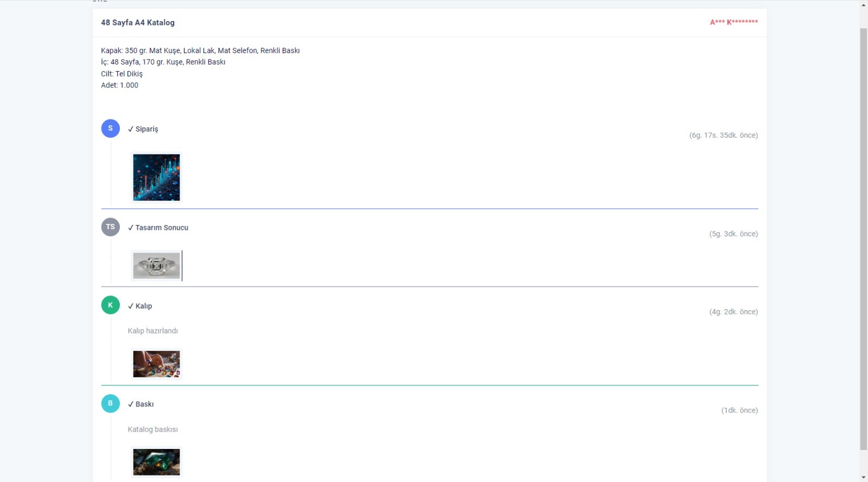Click the teal B printing step icon
This screenshot has height=482, width=868.
[110, 403]
